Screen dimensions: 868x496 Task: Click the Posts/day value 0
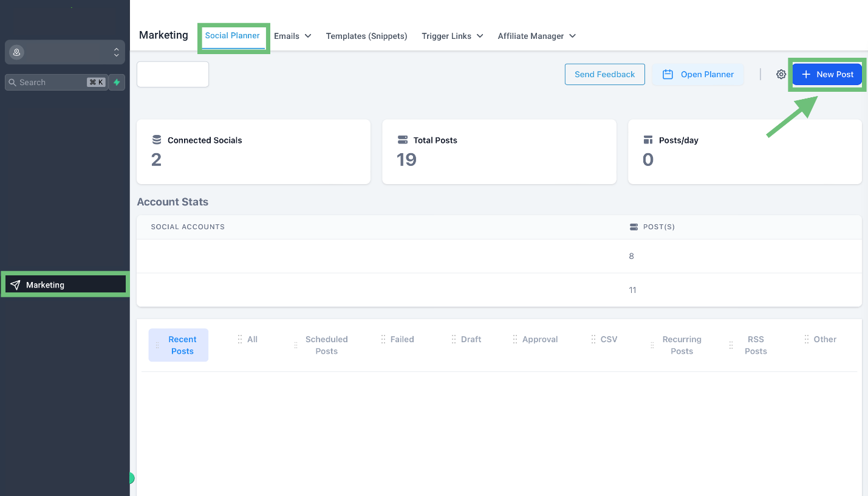pos(648,160)
